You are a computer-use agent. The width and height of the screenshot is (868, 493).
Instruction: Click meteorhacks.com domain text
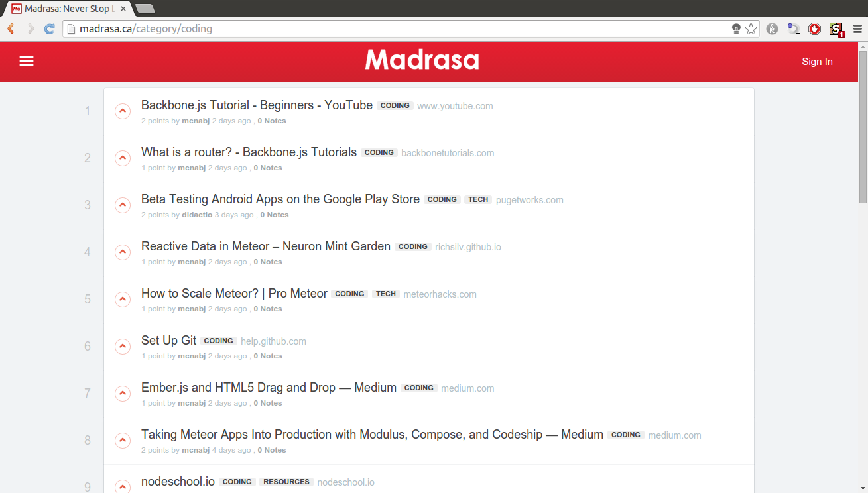pos(440,294)
